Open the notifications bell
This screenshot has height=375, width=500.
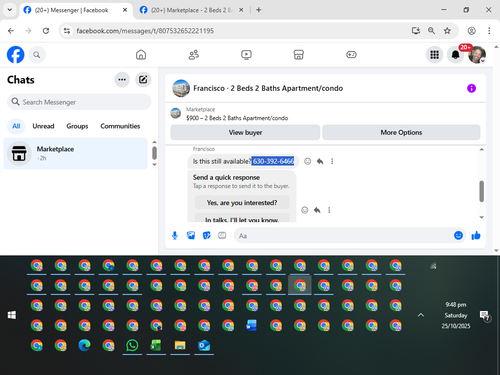point(455,55)
